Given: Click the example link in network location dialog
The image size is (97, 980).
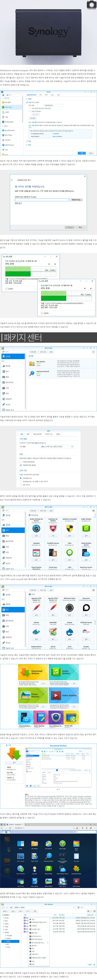Looking at the screenshot, I should [x=18, y=203].
